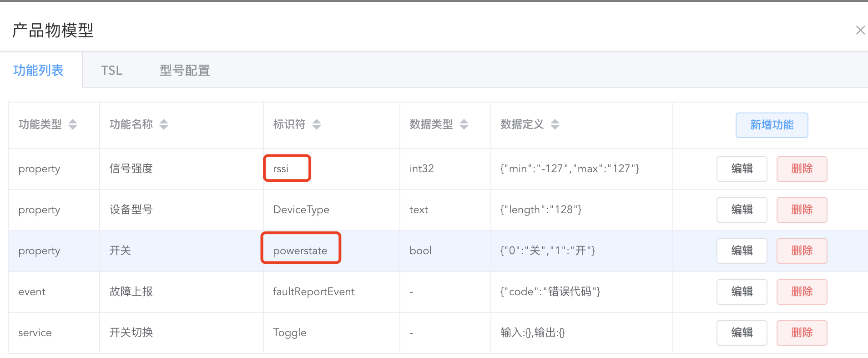The width and height of the screenshot is (868, 358).
Task: Edit the 设备型号 DeviceType row
Action: (742, 210)
